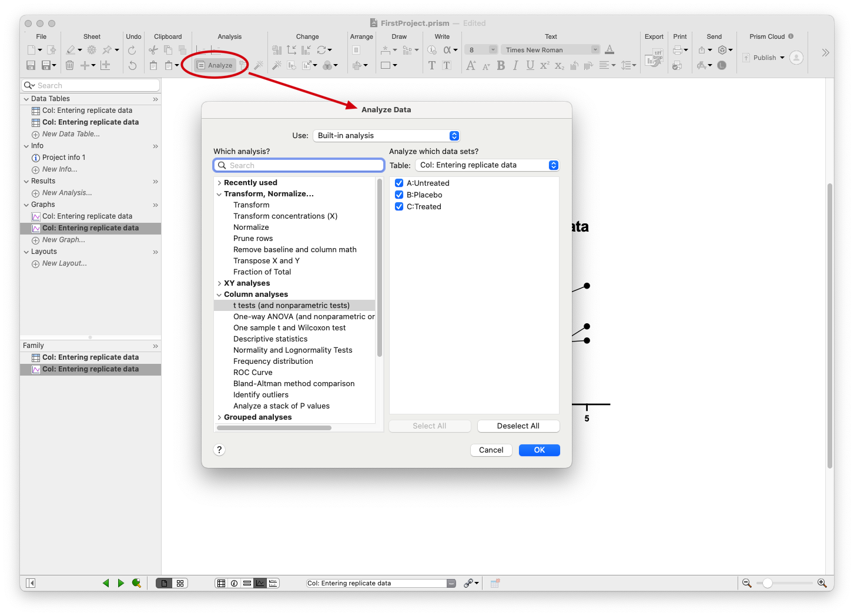This screenshot has width=854, height=616.
Task: Click the Undo arrow icon
Action: [132, 65]
